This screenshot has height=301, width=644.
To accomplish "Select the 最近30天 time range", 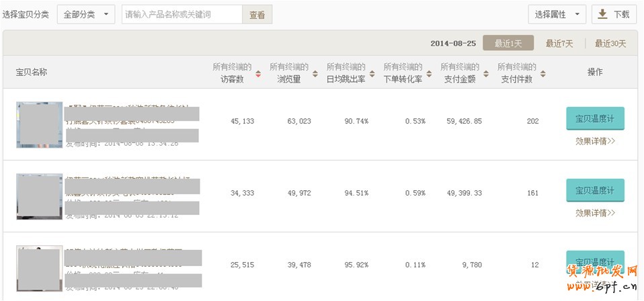I will [x=610, y=44].
